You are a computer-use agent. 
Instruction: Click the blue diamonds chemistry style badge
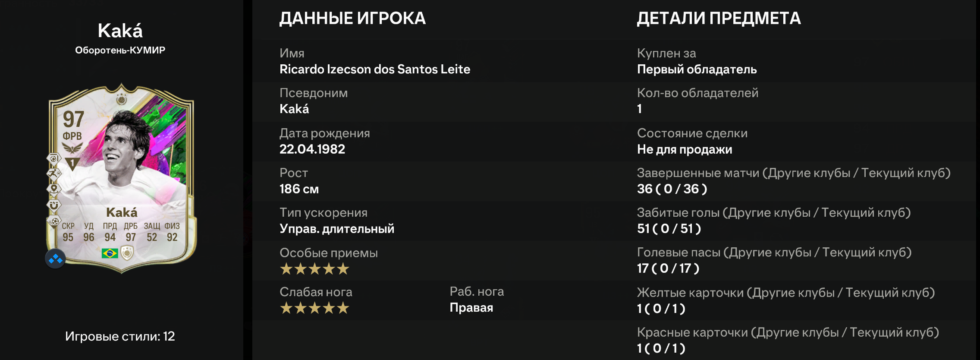click(x=55, y=259)
